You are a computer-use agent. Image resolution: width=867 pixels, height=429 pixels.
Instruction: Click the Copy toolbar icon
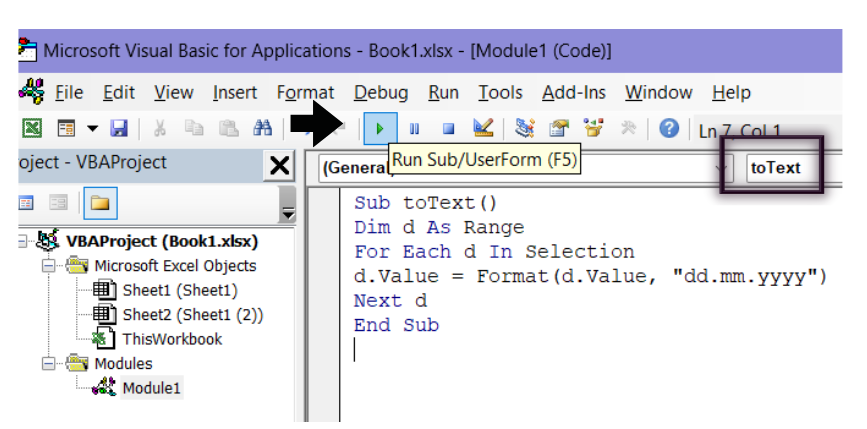coord(194,129)
